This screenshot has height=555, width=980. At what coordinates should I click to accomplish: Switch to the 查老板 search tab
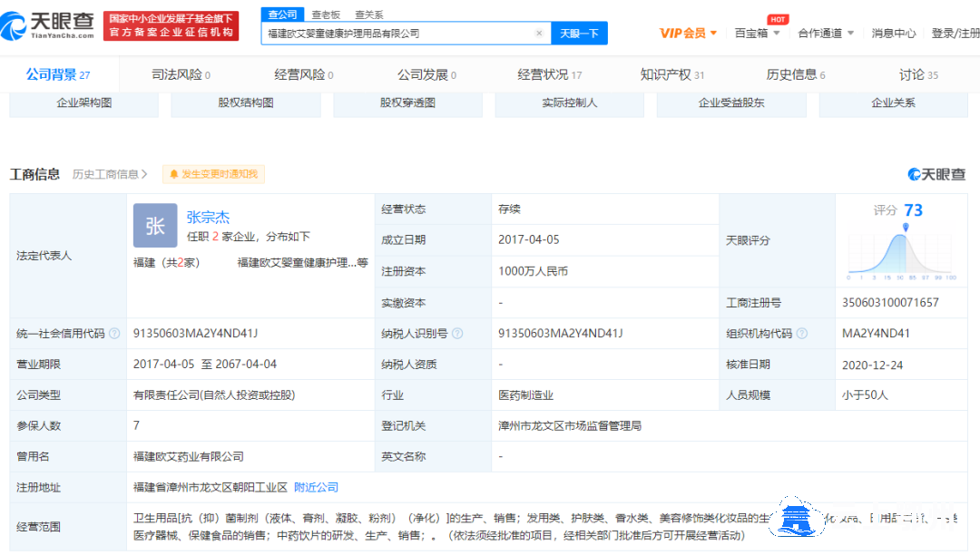327,15
